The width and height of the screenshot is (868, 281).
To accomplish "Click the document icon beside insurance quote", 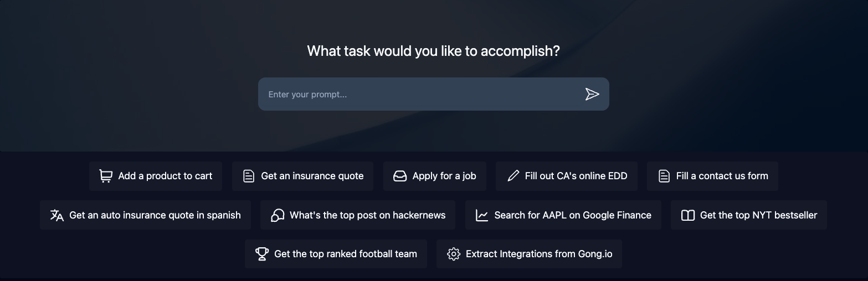I will [249, 176].
